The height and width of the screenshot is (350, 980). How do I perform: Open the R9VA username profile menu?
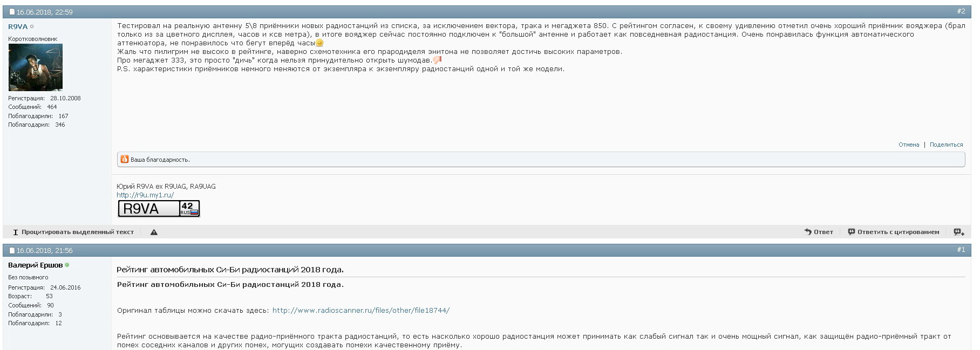coord(18,27)
